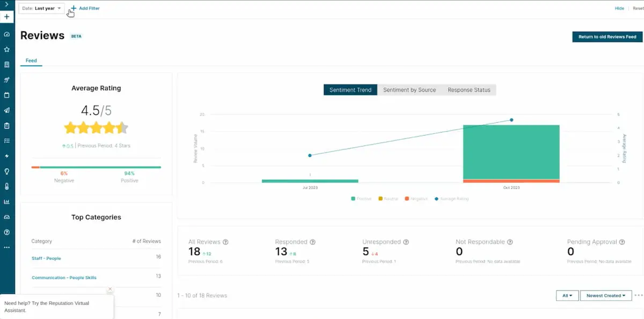
Task: Select the lightning bolt sidebar icon
Action: click(x=6, y=156)
